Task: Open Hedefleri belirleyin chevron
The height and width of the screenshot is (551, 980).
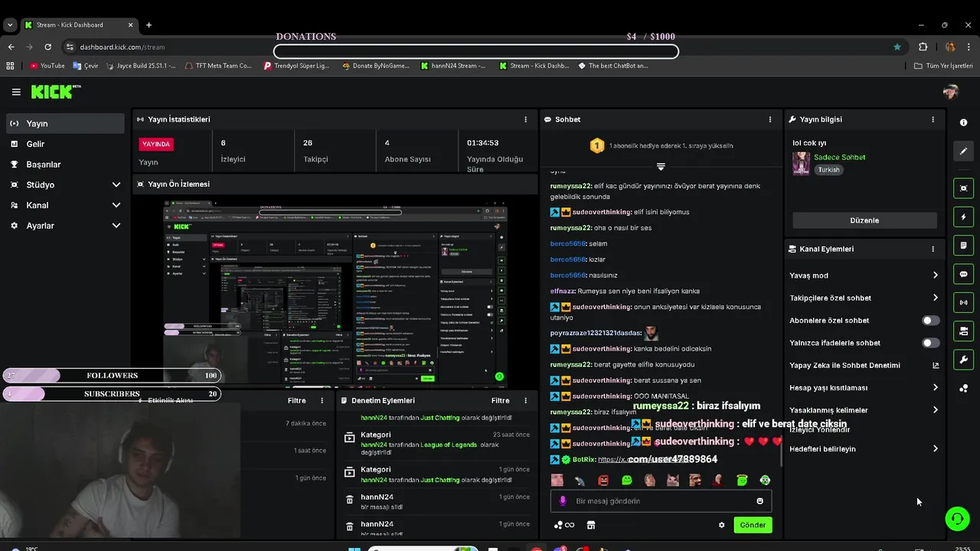Action: pyautogui.click(x=935, y=448)
